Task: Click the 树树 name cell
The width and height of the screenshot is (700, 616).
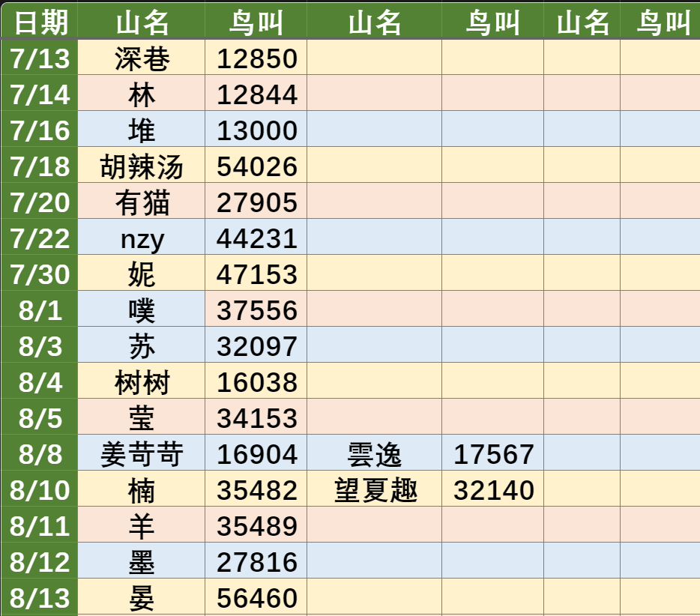Action: (x=142, y=381)
